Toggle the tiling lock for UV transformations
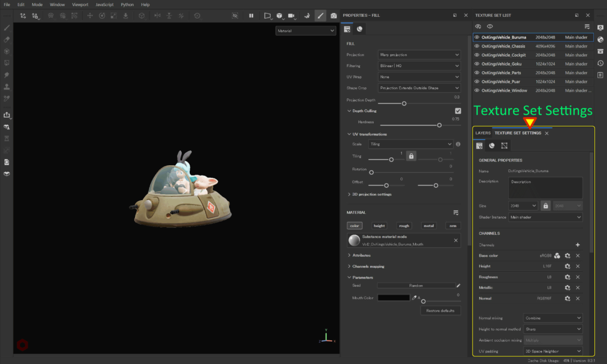Image resolution: width=607 pixels, height=364 pixels. coord(411,156)
